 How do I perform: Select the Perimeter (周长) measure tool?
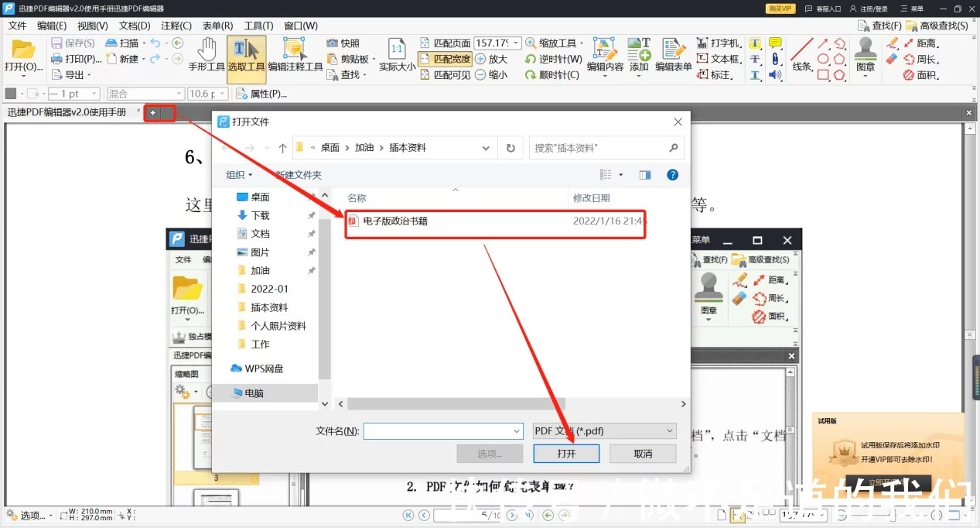(920, 59)
